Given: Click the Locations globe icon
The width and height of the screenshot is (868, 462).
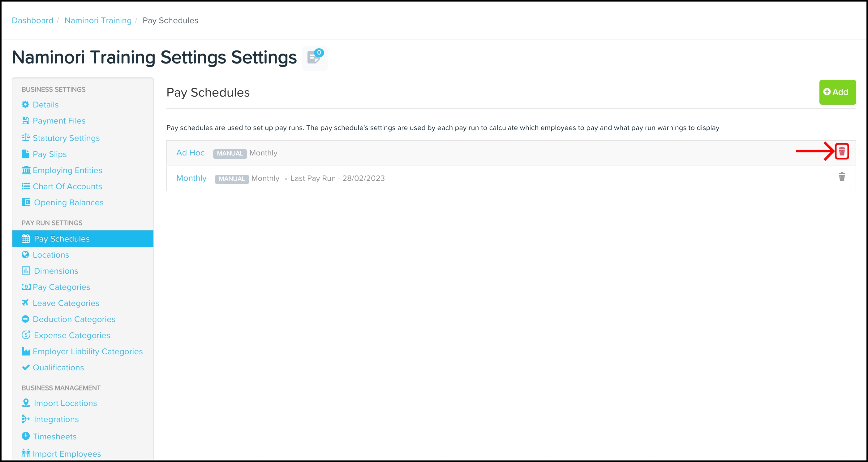Looking at the screenshot, I should coord(25,255).
